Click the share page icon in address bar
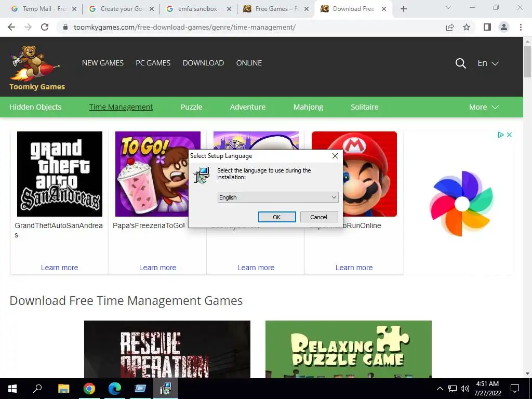The height and width of the screenshot is (399, 532). pos(450,27)
